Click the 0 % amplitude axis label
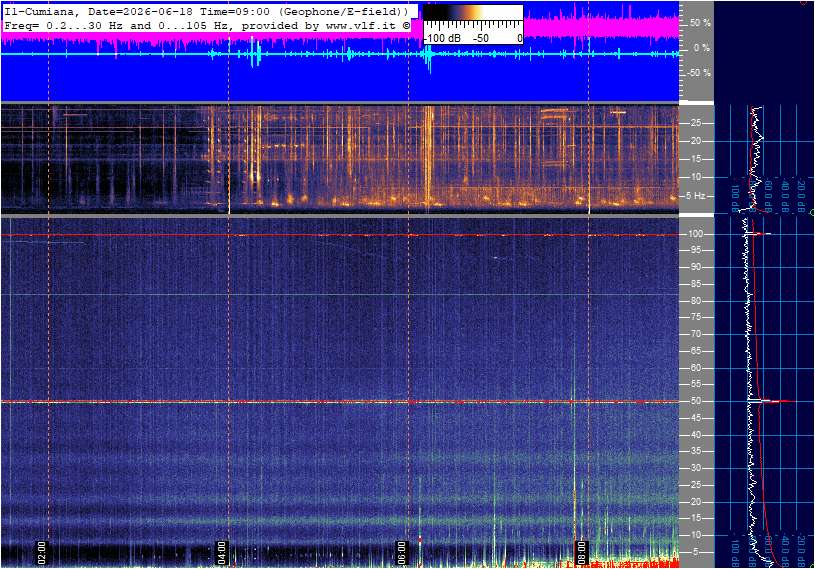The image size is (815, 569). (x=701, y=48)
